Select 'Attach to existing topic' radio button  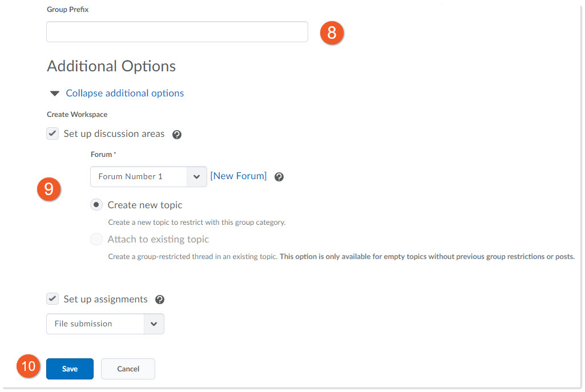point(96,239)
